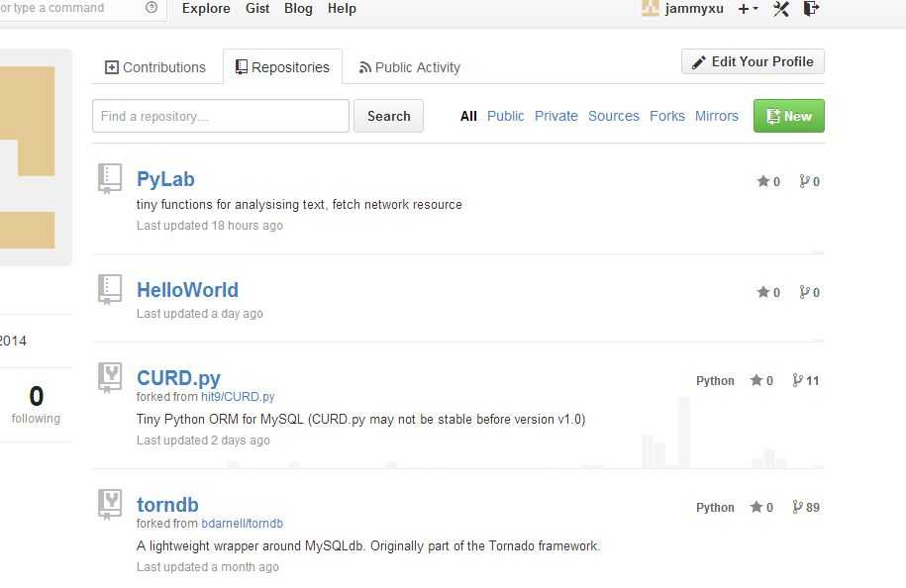Open the Blog link in header

click(x=298, y=9)
